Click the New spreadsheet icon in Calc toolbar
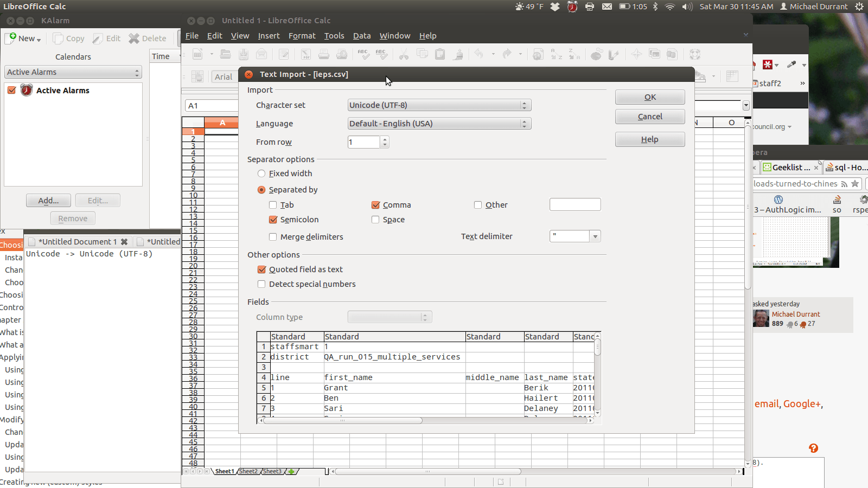The image size is (868, 488). 197,54
